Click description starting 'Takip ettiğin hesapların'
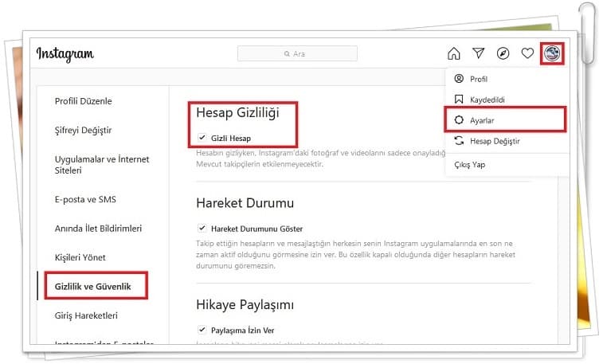This screenshot has width=603, height=364. click(x=355, y=254)
